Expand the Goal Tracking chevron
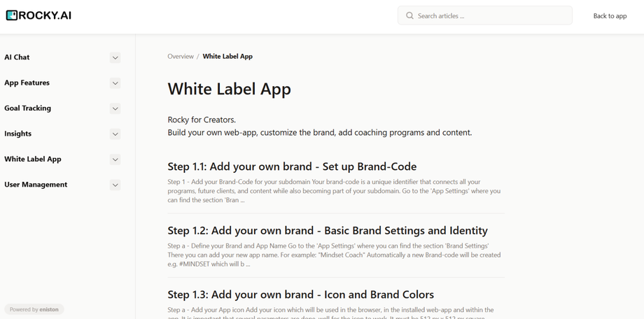Viewport: 644px width, 319px height. point(115,108)
